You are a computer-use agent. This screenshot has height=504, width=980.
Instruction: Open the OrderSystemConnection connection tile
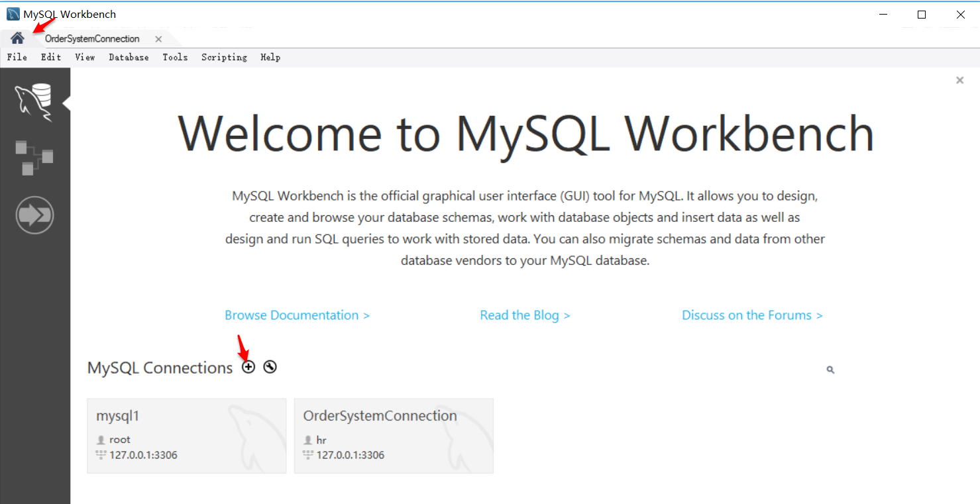pyautogui.click(x=394, y=436)
